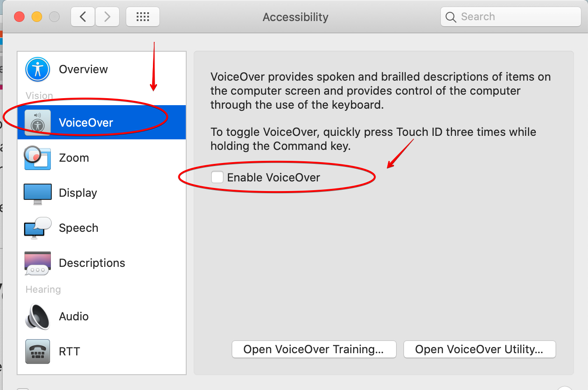Click Open VoiceOver Utility button
Image resolution: width=588 pixels, height=390 pixels.
(x=479, y=349)
